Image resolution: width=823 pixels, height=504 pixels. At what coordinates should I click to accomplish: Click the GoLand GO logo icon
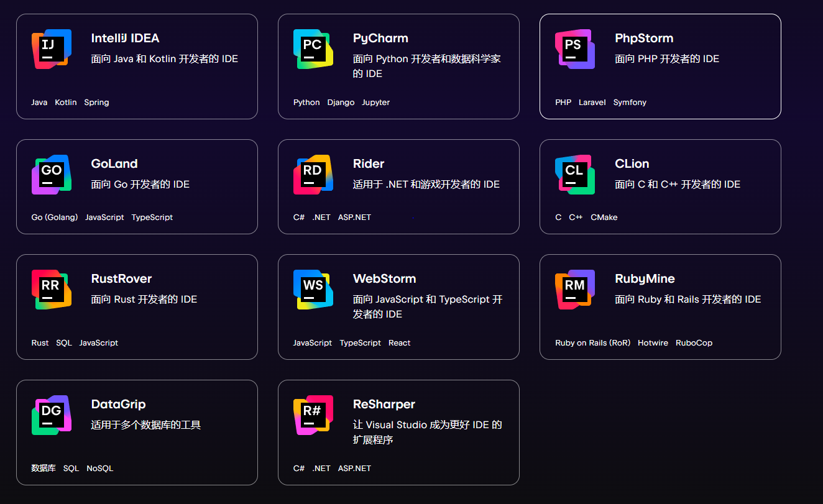point(52,175)
